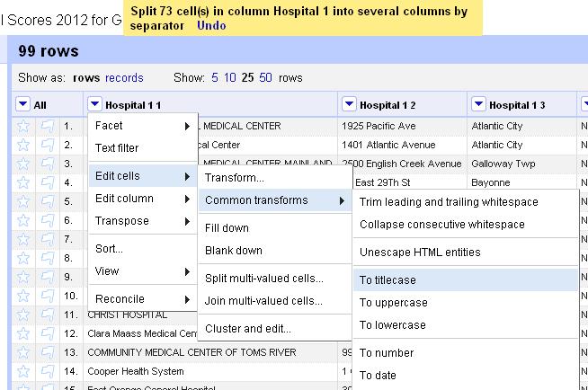Flag row 2 using the flag icon

coord(48,145)
